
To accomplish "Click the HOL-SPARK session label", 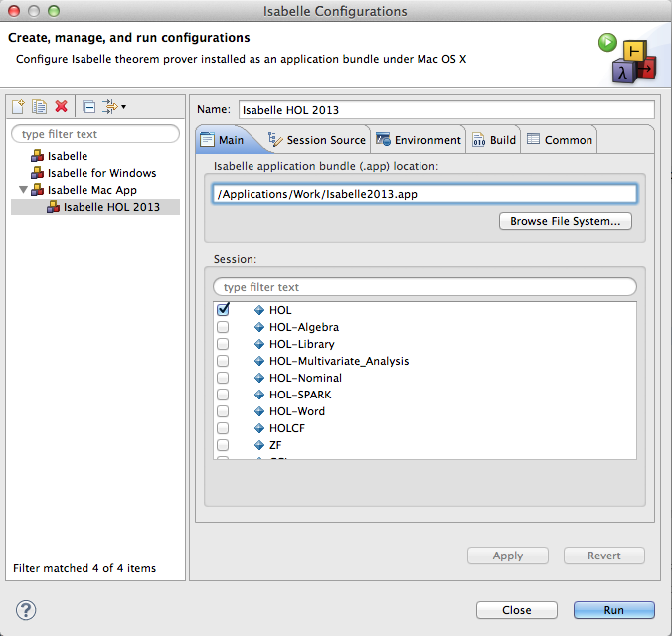I will coord(300,395).
